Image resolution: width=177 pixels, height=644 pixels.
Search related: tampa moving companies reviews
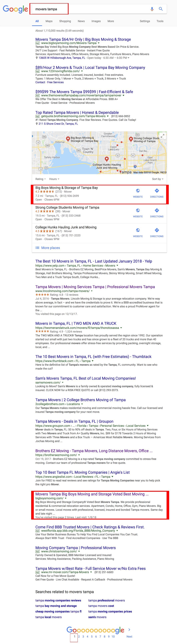[58, 600]
